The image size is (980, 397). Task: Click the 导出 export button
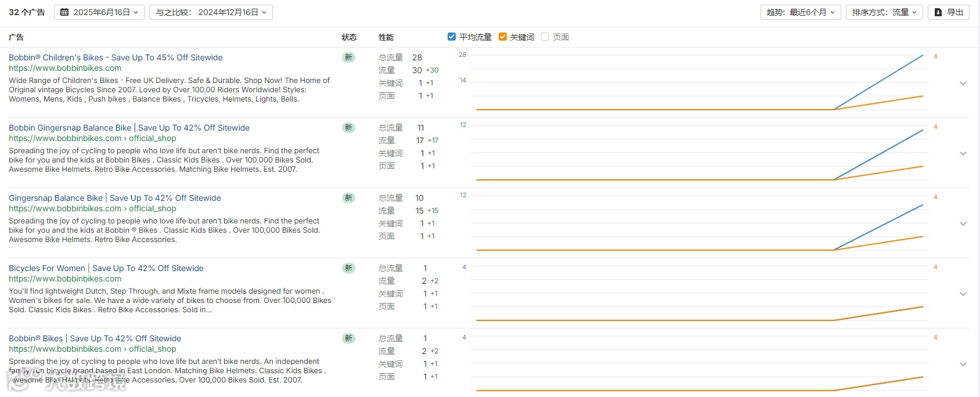(949, 12)
